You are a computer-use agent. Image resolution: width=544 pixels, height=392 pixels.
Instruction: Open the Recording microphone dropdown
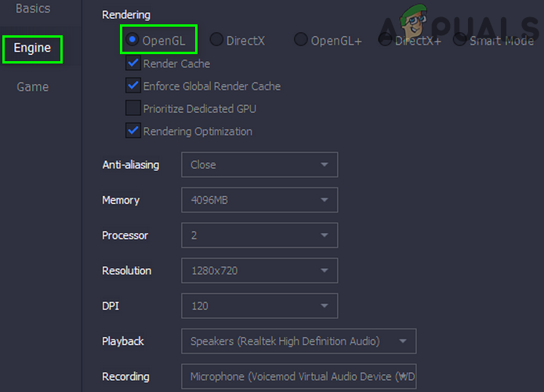tap(299, 376)
